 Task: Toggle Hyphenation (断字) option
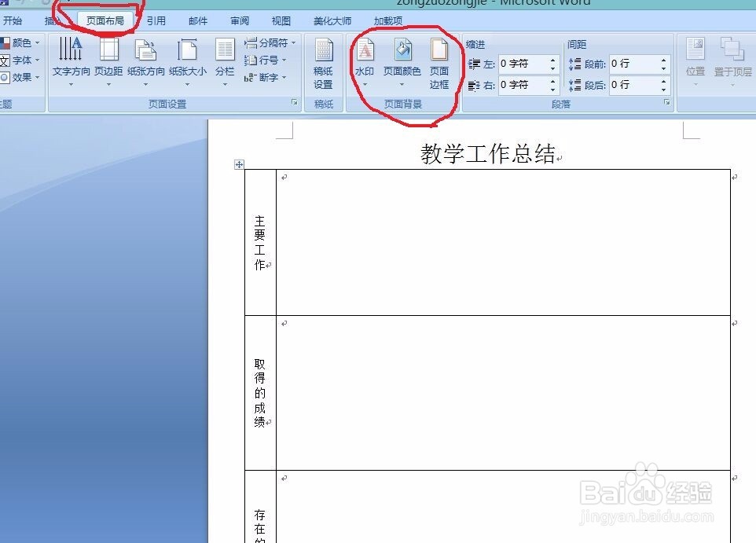click(x=267, y=79)
